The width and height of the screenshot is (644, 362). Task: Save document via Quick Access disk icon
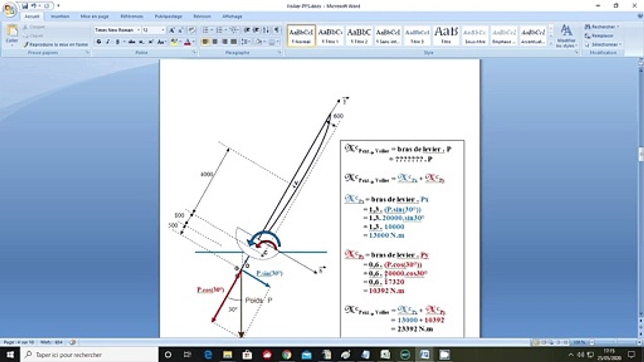coord(25,6)
